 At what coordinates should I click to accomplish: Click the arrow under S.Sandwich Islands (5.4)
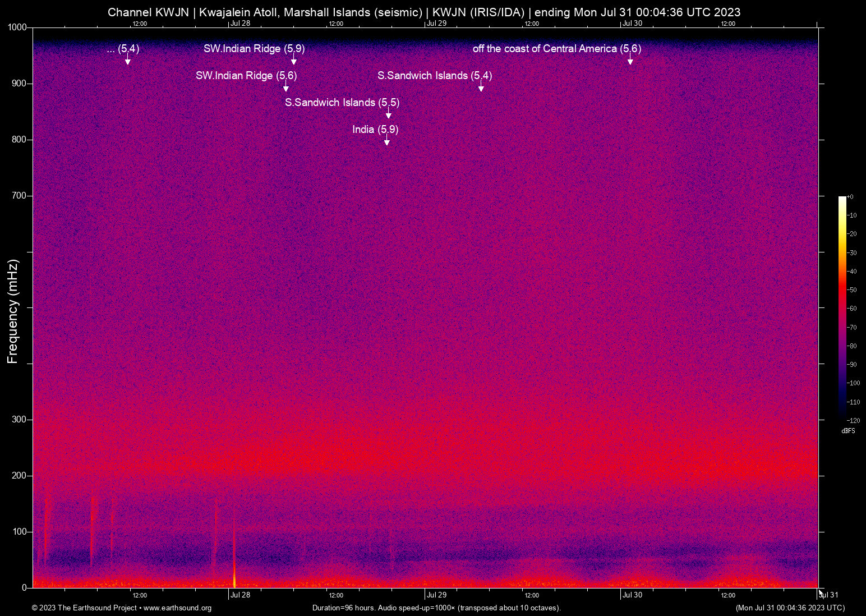click(481, 88)
